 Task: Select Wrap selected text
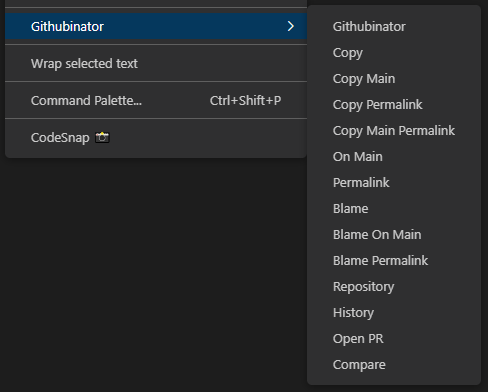pos(156,63)
